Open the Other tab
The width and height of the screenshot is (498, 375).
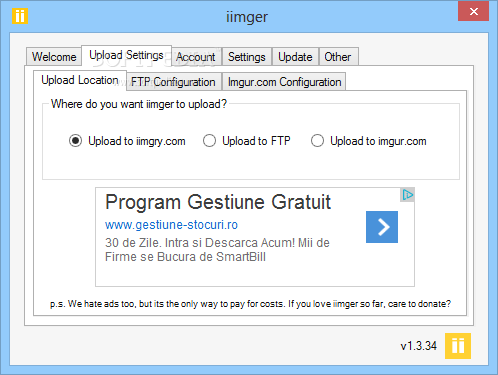[338, 57]
